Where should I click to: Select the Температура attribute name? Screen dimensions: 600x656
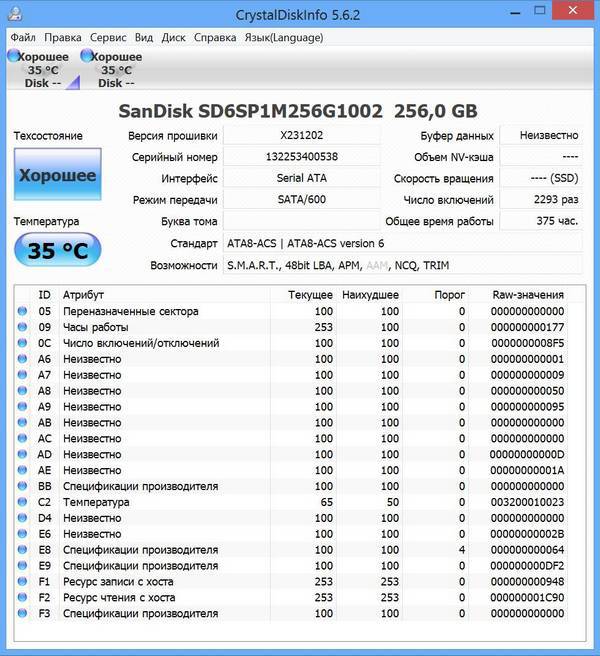click(96, 502)
